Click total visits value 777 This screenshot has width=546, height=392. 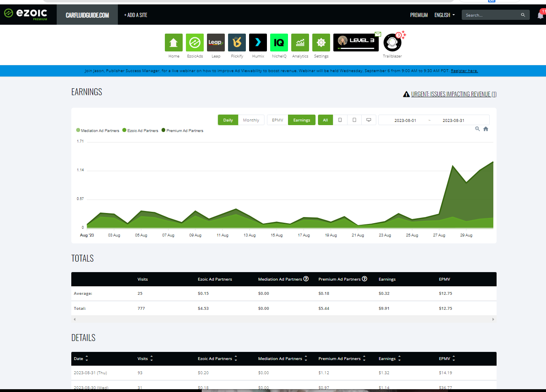(x=141, y=308)
